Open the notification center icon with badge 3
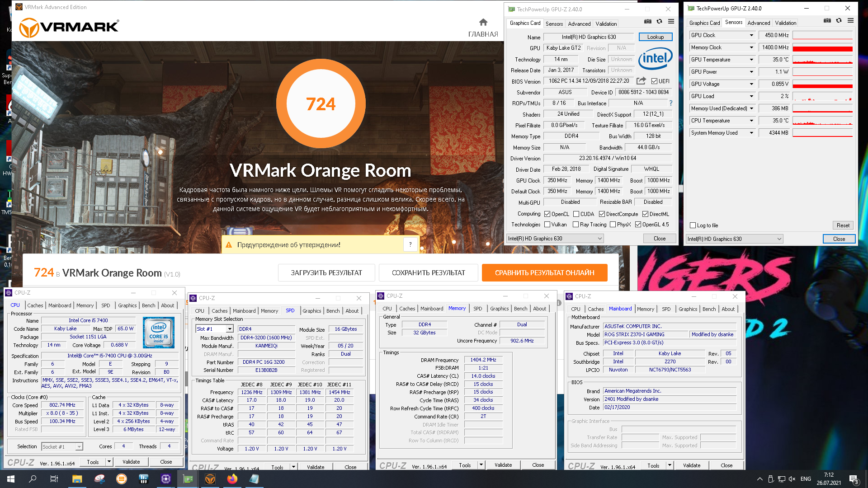This screenshot has height=488, width=868. pos(854,479)
